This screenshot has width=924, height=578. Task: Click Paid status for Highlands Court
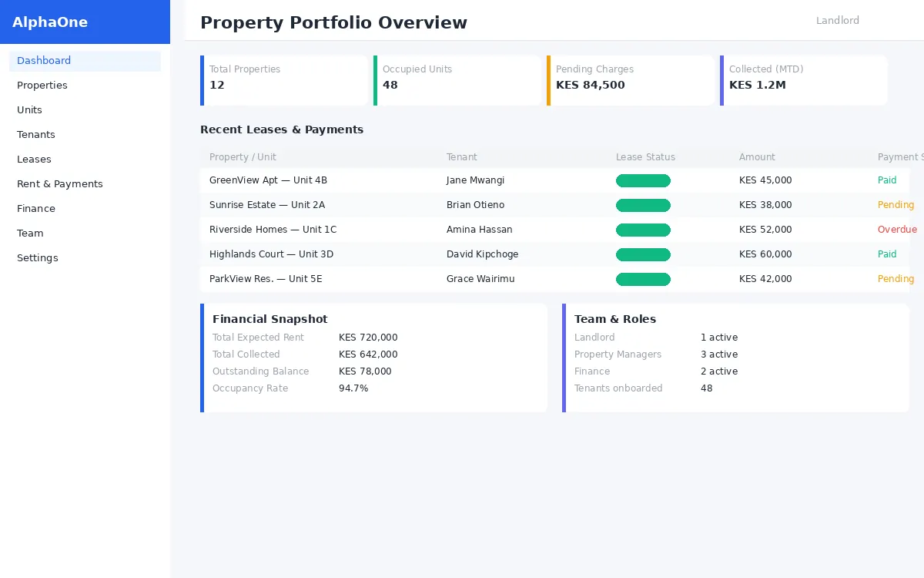pyautogui.click(x=887, y=254)
